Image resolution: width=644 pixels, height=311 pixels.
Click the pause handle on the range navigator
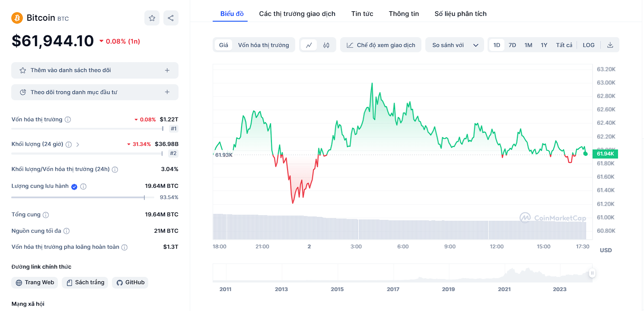[592, 273]
